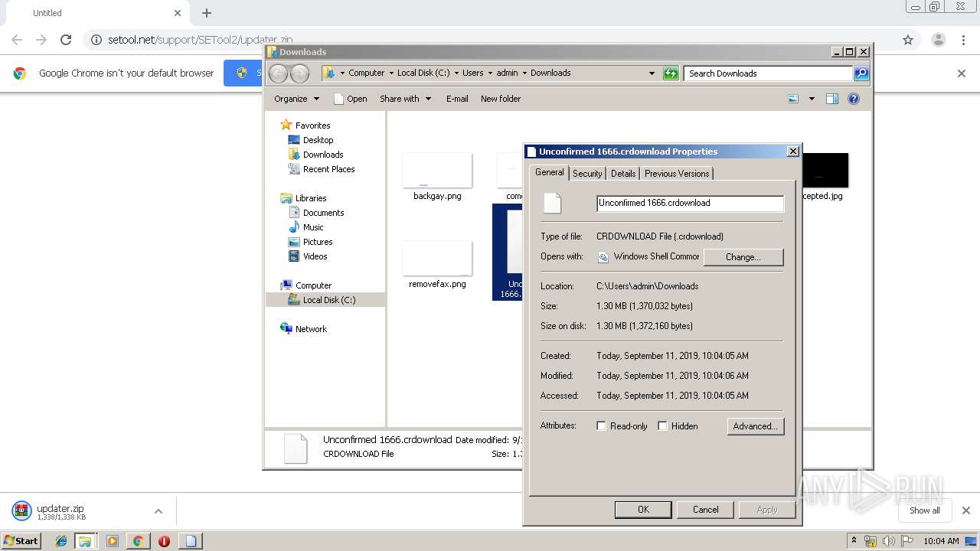Click the Explorer address refresh icon

(671, 73)
